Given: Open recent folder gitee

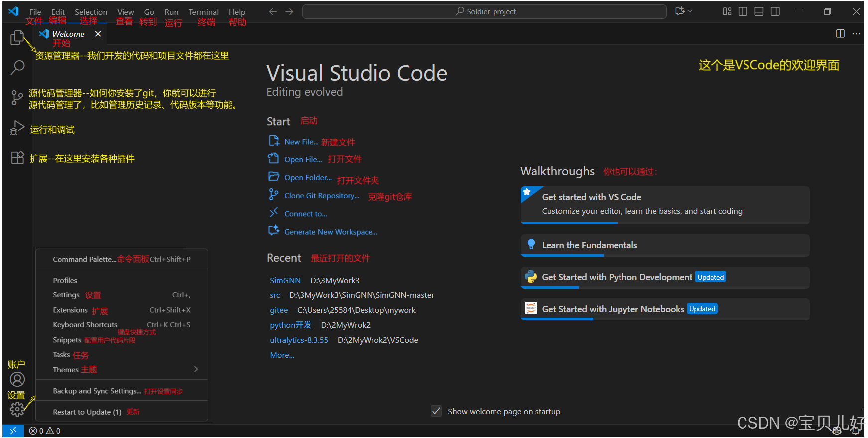Looking at the screenshot, I should (279, 310).
